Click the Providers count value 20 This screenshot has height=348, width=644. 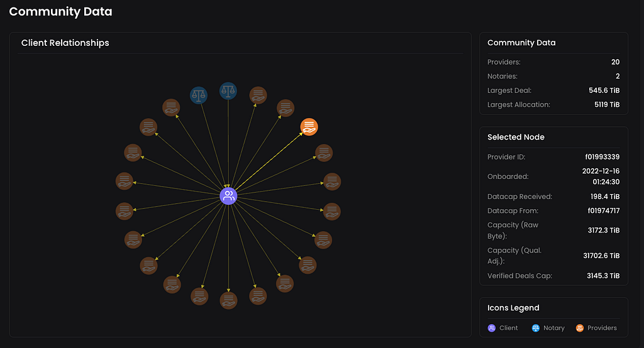pyautogui.click(x=615, y=62)
